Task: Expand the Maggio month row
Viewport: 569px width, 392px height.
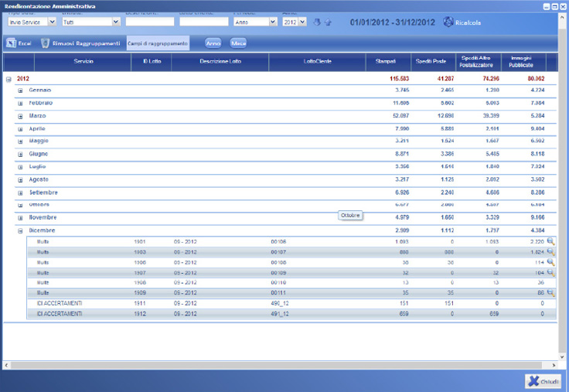Action: pos(20,141)
